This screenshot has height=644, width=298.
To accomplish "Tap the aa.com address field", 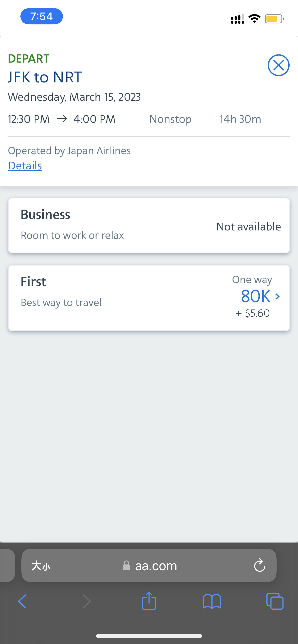I will click(155, 566).
